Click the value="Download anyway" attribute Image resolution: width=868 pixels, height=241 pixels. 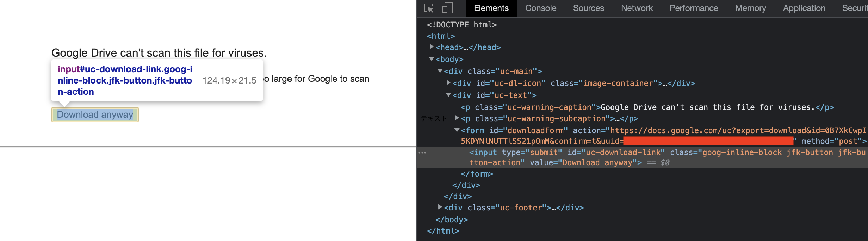[x=583, y=162]
